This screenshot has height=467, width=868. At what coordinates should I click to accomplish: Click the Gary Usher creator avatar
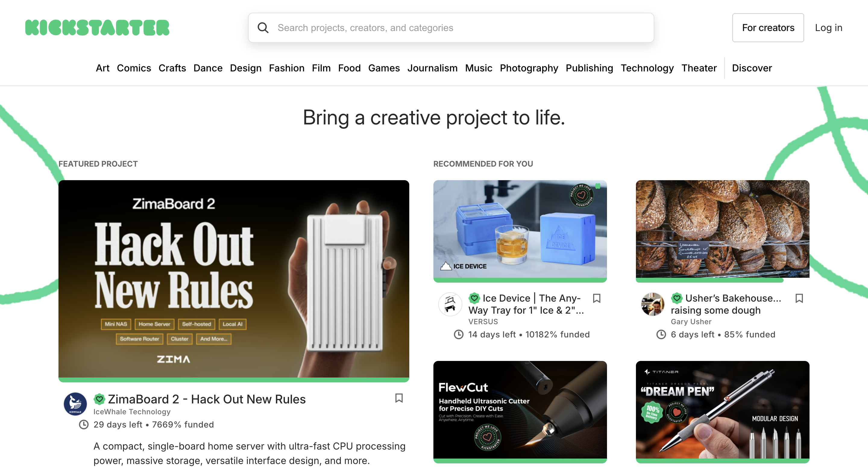[x=653, y=304]
